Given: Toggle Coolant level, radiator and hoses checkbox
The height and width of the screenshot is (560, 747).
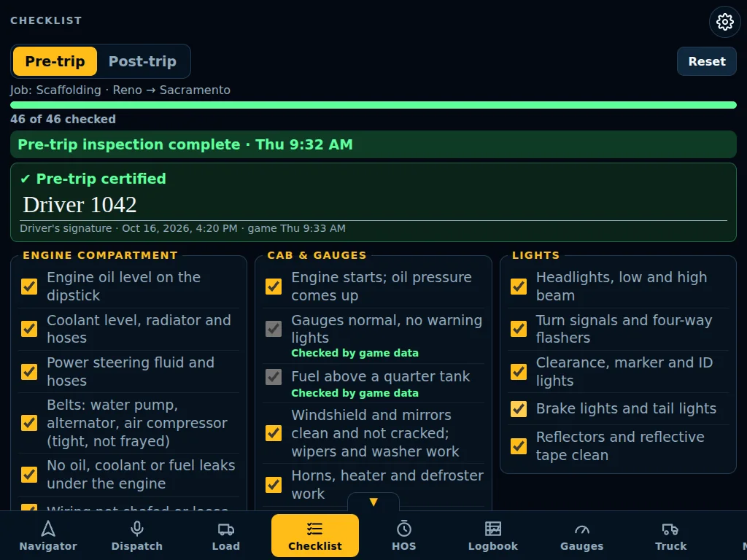Looking at the screenshot, I should 29,329.
